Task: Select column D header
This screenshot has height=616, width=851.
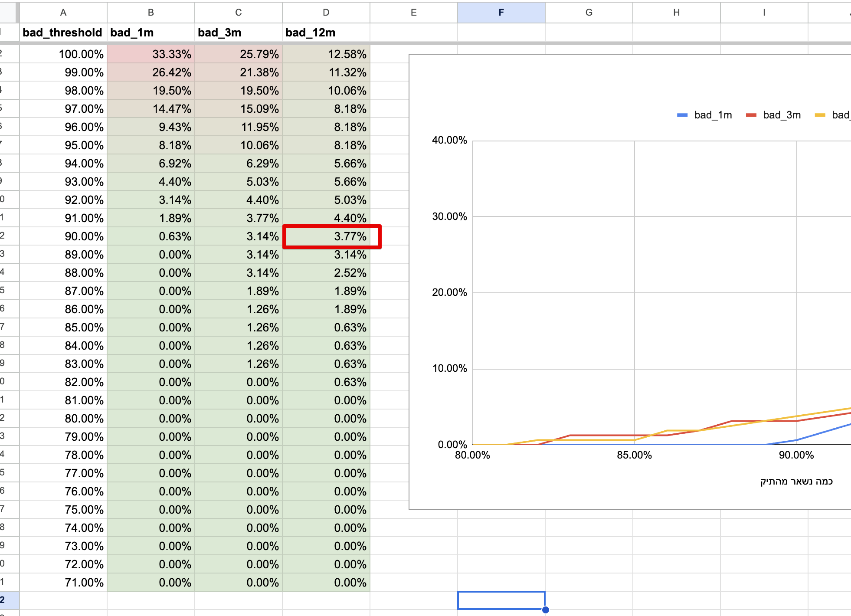Action: click(x=326, y=12)
